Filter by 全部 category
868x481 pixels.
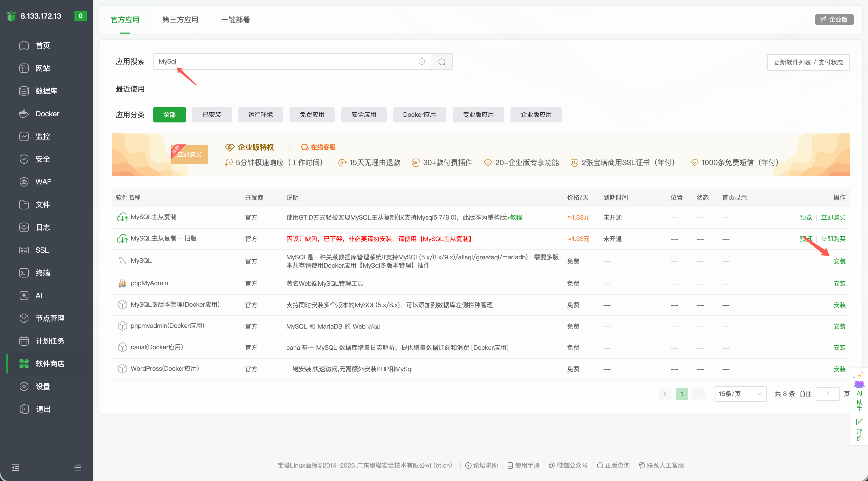(170, 114)
